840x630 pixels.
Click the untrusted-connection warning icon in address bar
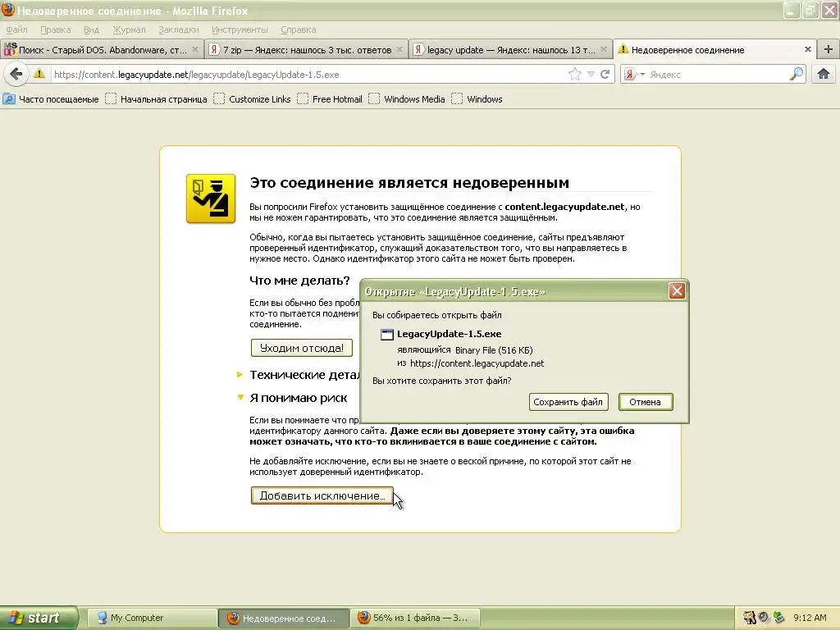point(39,74)
